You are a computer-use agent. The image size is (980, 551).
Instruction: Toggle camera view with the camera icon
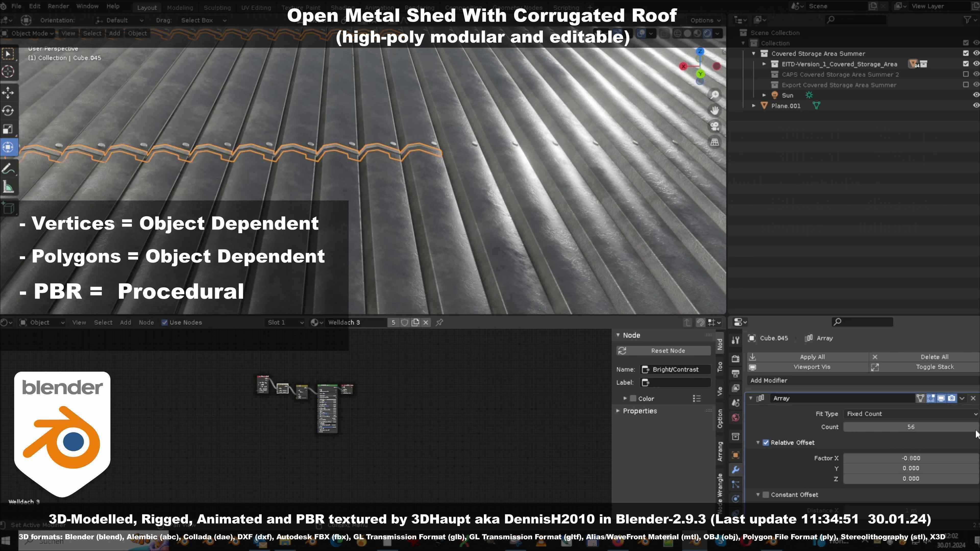pyautogui.click(x=715, y=126)
